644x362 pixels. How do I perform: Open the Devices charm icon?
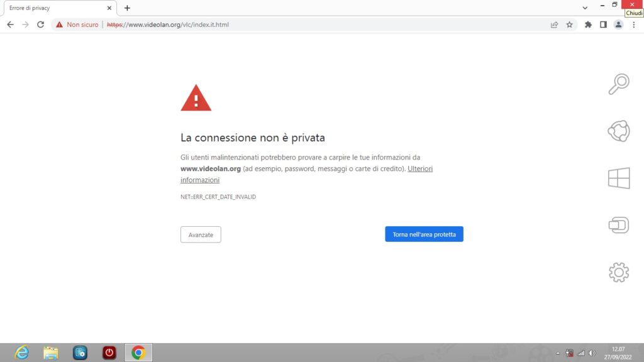click(x=619, y=225)
